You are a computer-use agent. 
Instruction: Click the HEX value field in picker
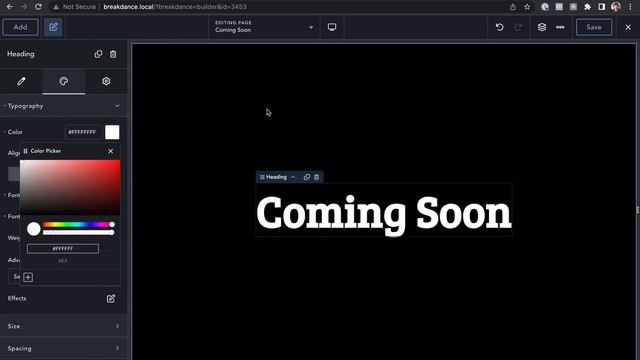point(63,249)
